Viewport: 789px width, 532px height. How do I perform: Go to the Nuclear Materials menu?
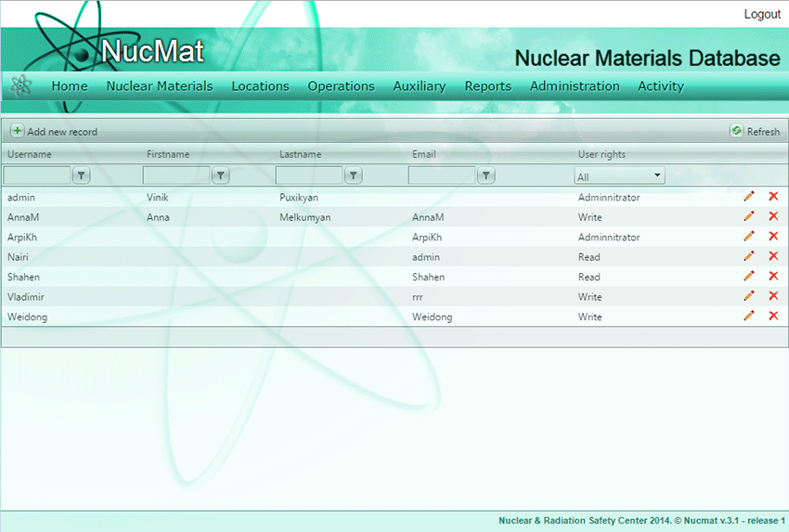click(x=160, y=86)
